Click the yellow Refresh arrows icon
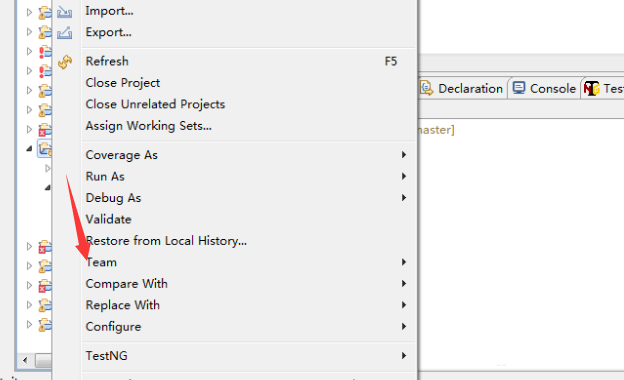 pos(65,62)
